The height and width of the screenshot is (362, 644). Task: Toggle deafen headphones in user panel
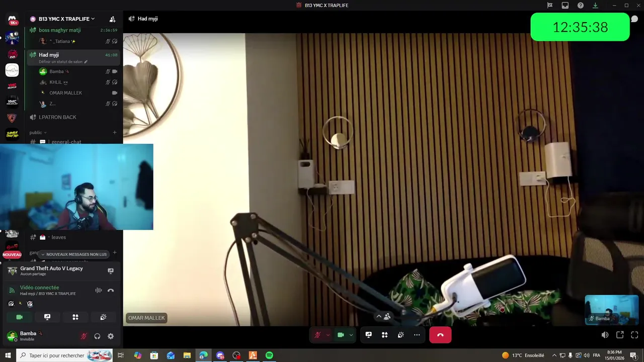point(97,336)
